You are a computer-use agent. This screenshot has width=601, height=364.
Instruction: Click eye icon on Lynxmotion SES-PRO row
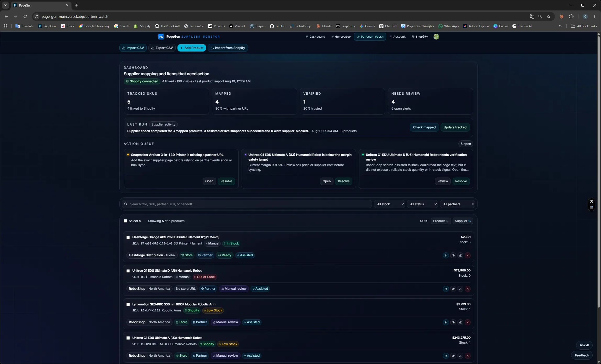coord(453,322)
